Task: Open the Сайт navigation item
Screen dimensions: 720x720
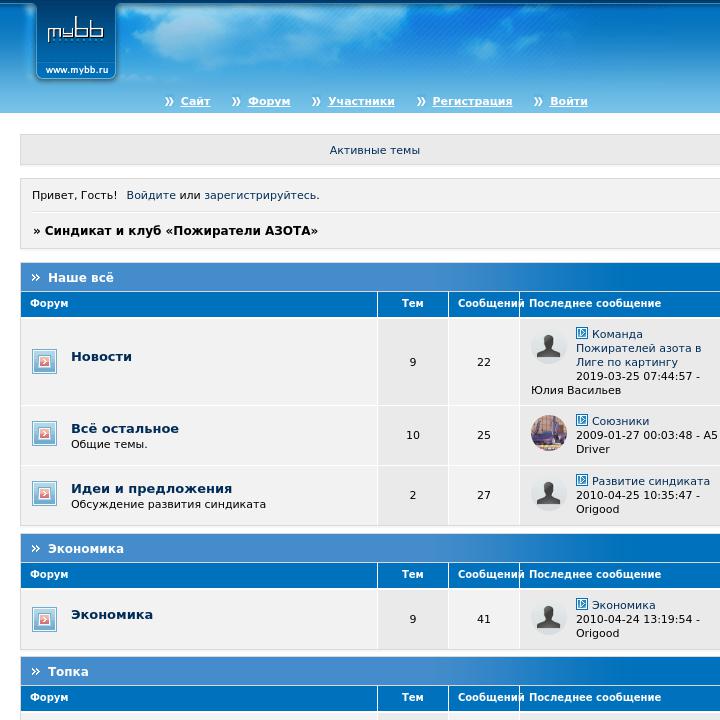Action: coord(195,101)
